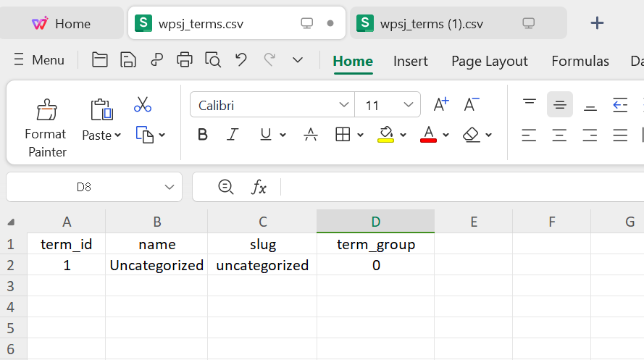
Task: Apply the yellow fill color swatch
Action: coord(385,135)
